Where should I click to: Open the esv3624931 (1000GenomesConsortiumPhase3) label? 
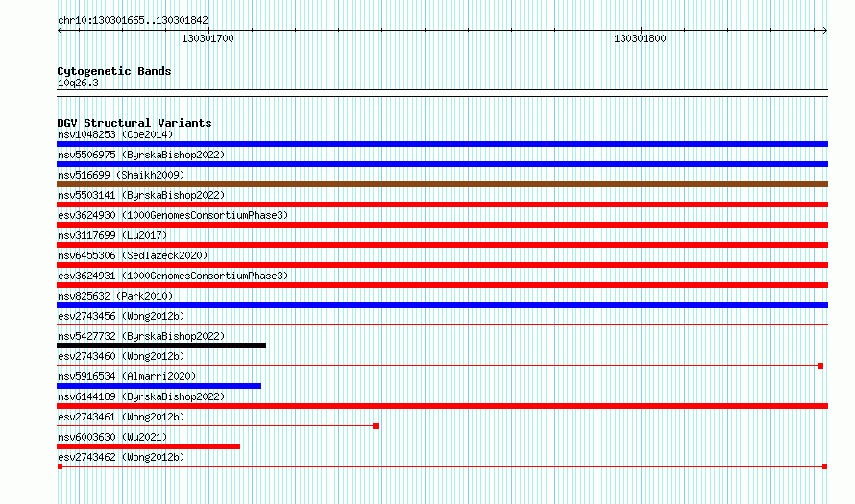(173, 276)
